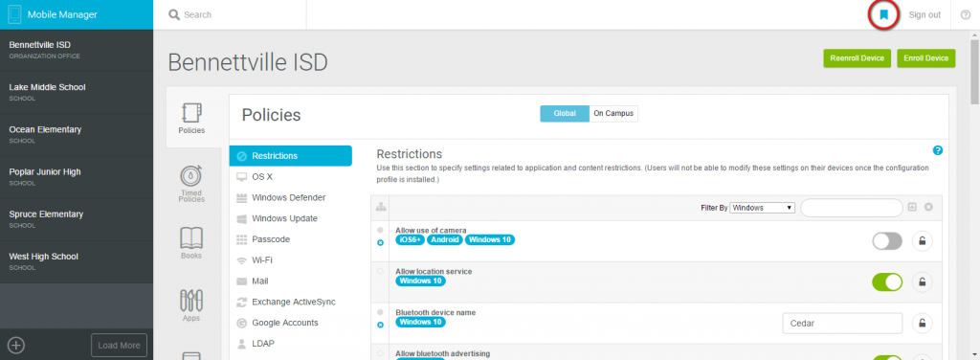Toggle Allow location service switch
The height and width of the screenshot is (360, 980).
coord(887,281)
